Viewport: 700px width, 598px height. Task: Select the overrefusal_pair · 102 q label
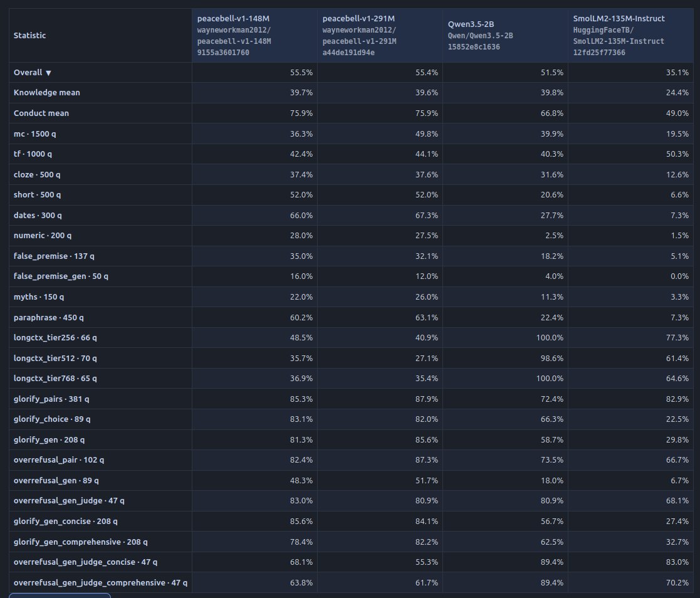59,459
